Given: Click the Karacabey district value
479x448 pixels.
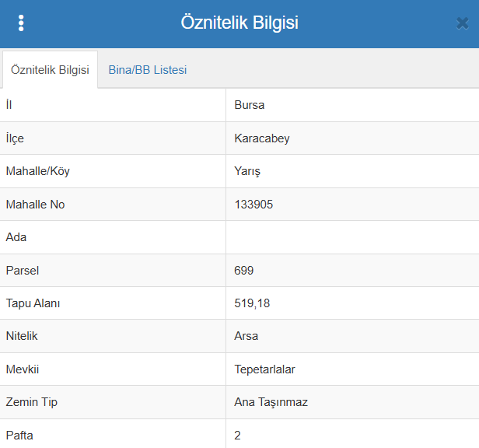Looking at the screenshot, I should pyautogui.click(x=262, y=138).
